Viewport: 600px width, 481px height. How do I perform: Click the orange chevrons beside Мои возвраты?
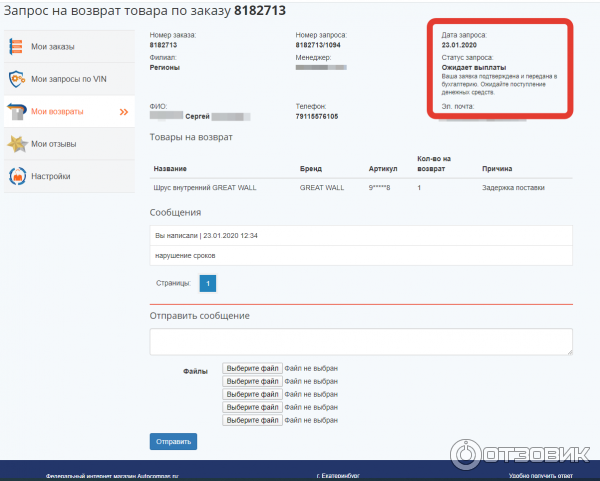coord(124,112)
